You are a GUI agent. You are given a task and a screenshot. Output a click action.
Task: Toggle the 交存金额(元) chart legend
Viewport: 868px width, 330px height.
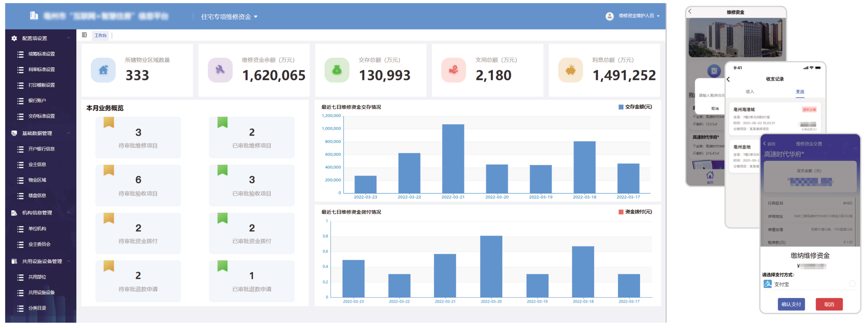click(635, 107)
